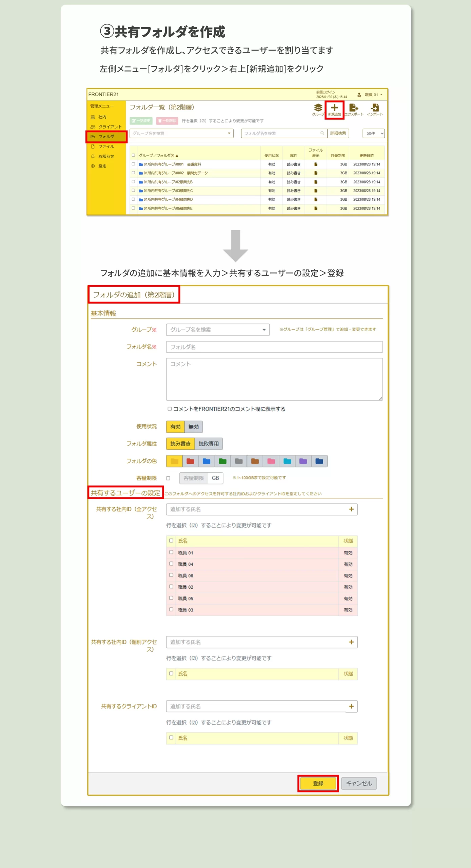This screenshot has height=868, width=471.
Task: Click the キャンセル button
Action: point(359,783)
